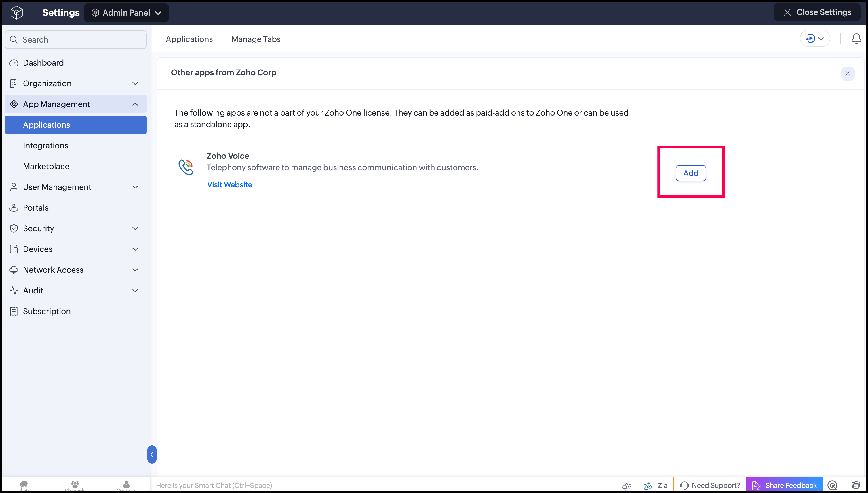Click the megaphone announcements icon
Image resolution: width=868 pixels, height=493 pixels.
click(x=627, y=486)
